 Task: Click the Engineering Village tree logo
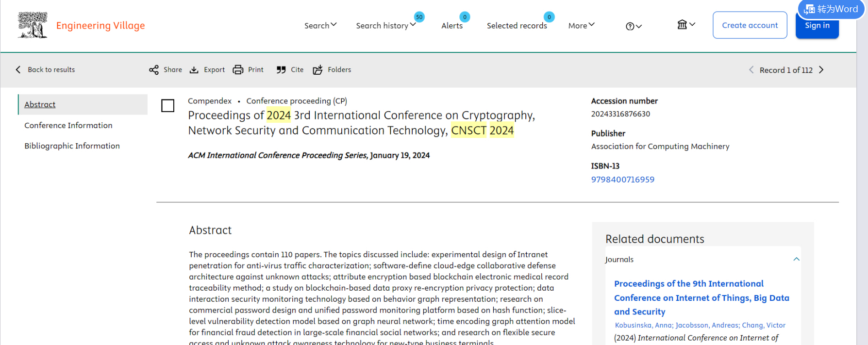click(x=33, y=25)
